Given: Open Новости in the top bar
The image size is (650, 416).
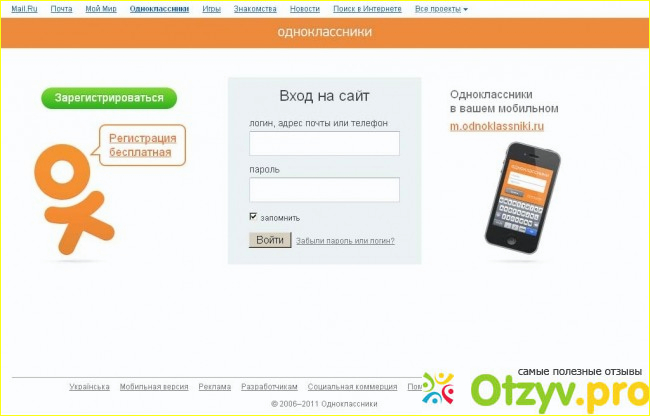Looking at the screenshot, I should 304,8.
